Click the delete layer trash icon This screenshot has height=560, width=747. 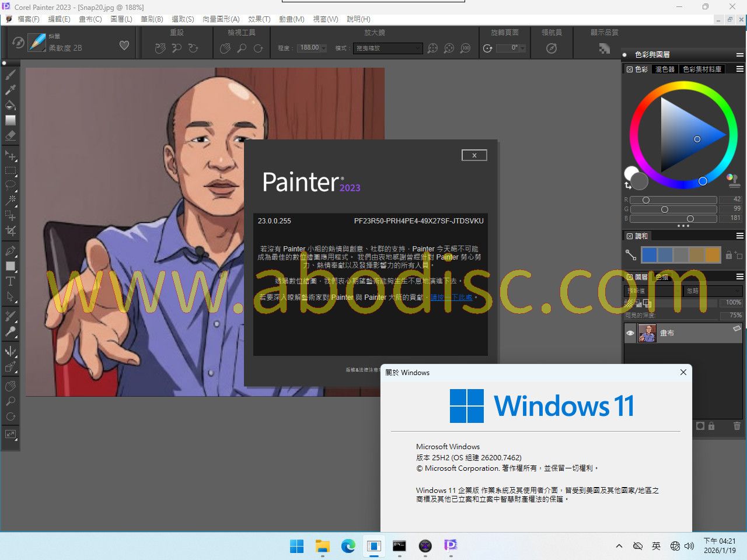point(737,426)
